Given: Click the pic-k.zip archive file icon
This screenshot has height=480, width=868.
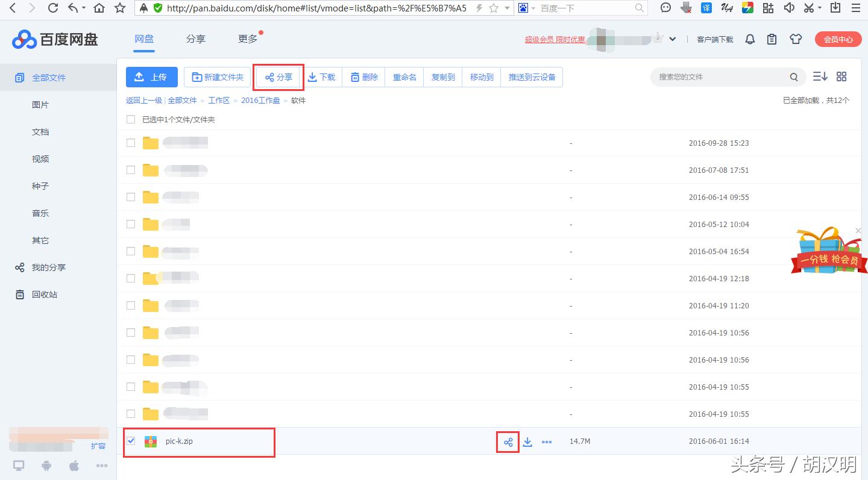Looking at the screenshot, I should pos(151,441).
